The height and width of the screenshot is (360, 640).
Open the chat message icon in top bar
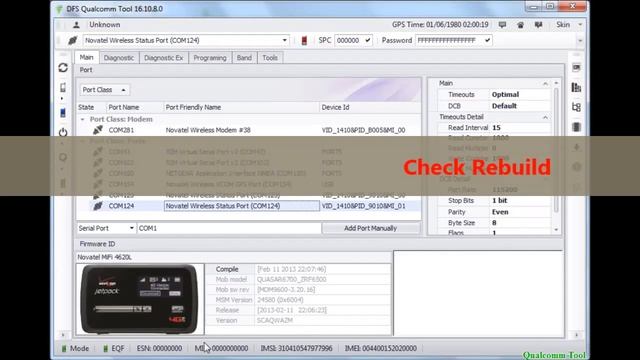point(502,25)
